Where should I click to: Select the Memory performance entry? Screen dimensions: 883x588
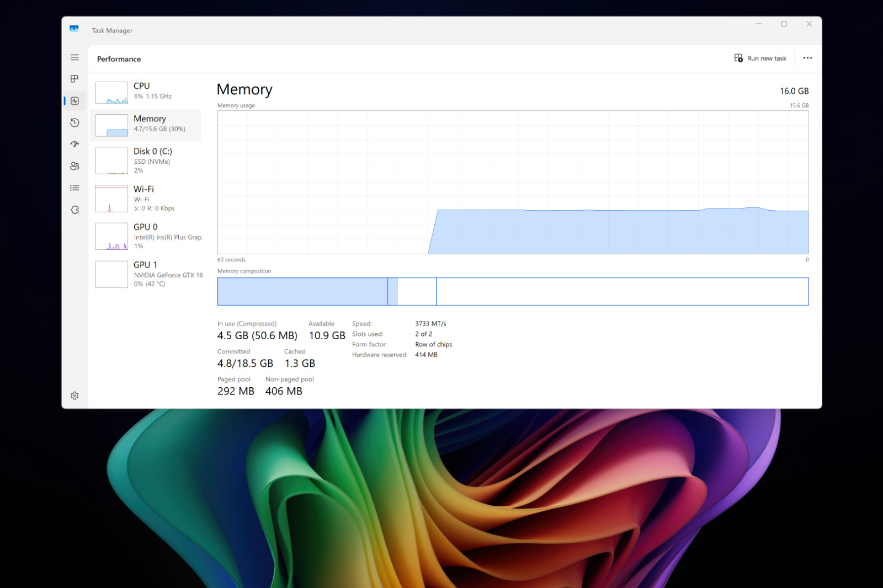146,125
